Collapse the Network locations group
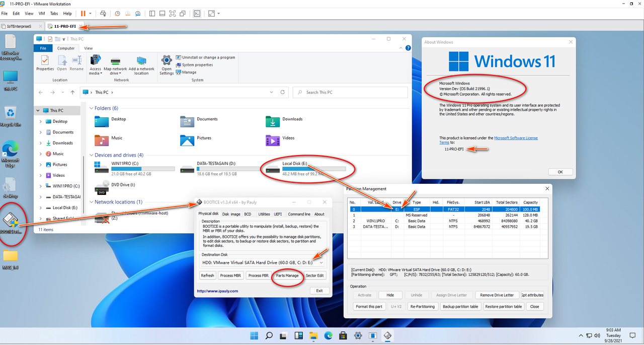644x345 pixels. (x=91, y=202)
